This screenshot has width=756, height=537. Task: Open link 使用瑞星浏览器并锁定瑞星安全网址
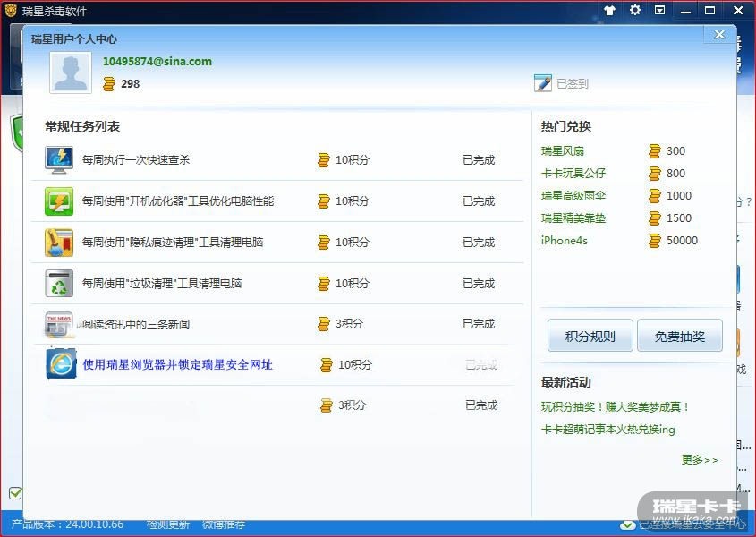(x=177, y=365)
